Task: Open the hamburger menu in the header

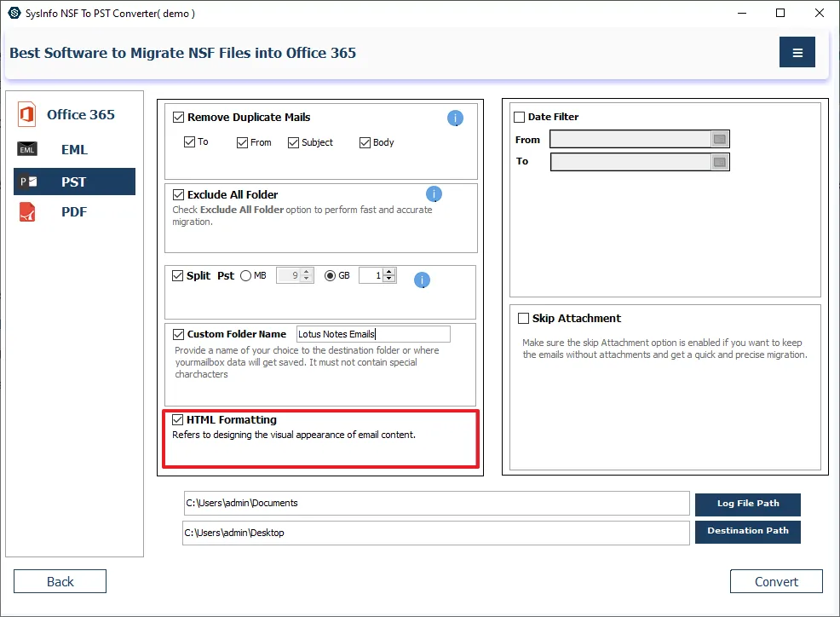Action: point(797,53)
